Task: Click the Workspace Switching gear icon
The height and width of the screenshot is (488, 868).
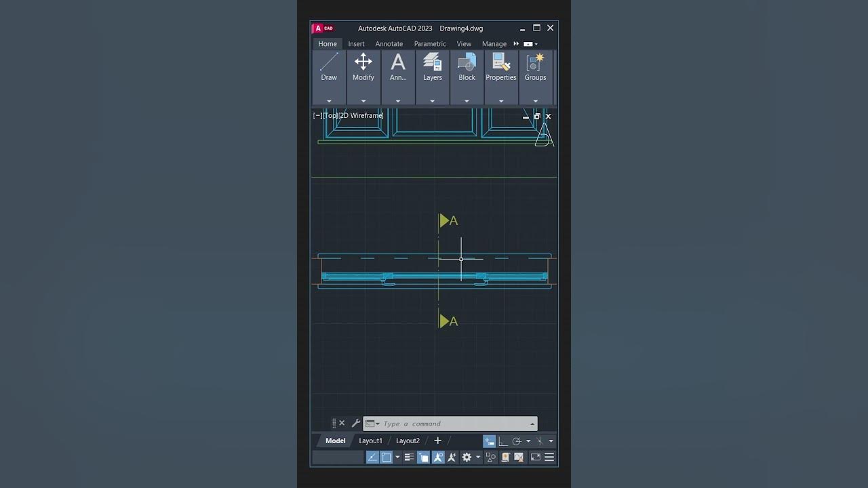Action: pos(467,457)
